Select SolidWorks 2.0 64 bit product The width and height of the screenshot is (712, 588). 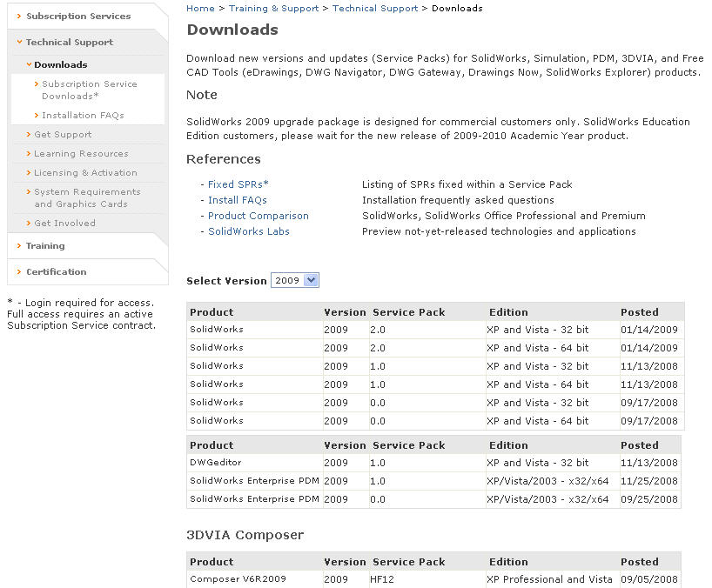point(216,348)
